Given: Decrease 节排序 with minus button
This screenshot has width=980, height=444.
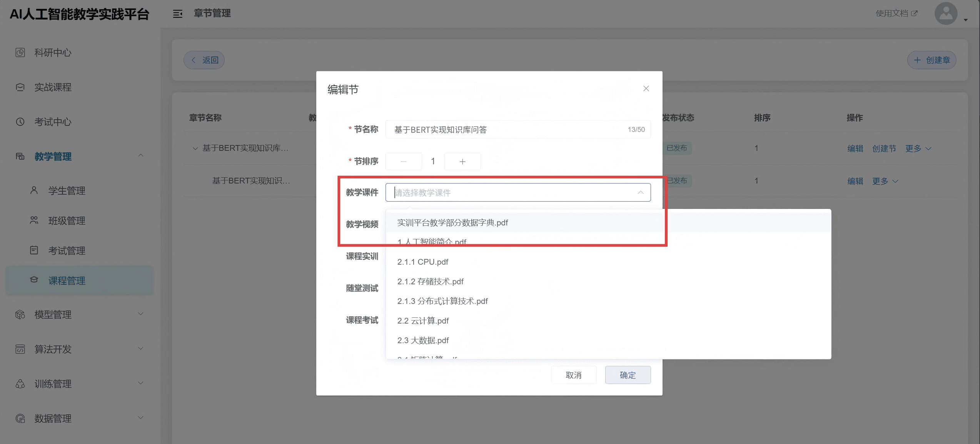Looking at the screenshot, I should (x=403, y=162).
